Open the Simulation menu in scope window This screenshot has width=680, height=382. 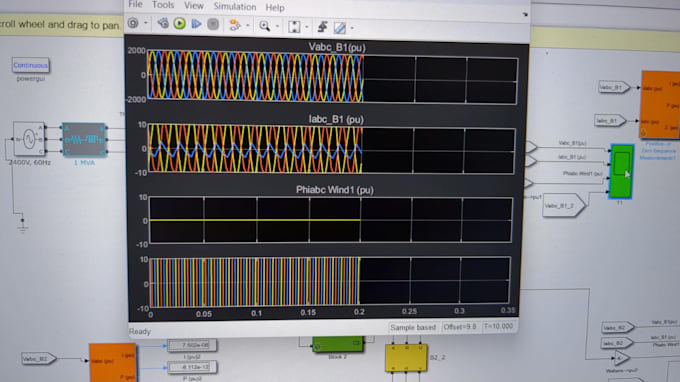point(235,7)
